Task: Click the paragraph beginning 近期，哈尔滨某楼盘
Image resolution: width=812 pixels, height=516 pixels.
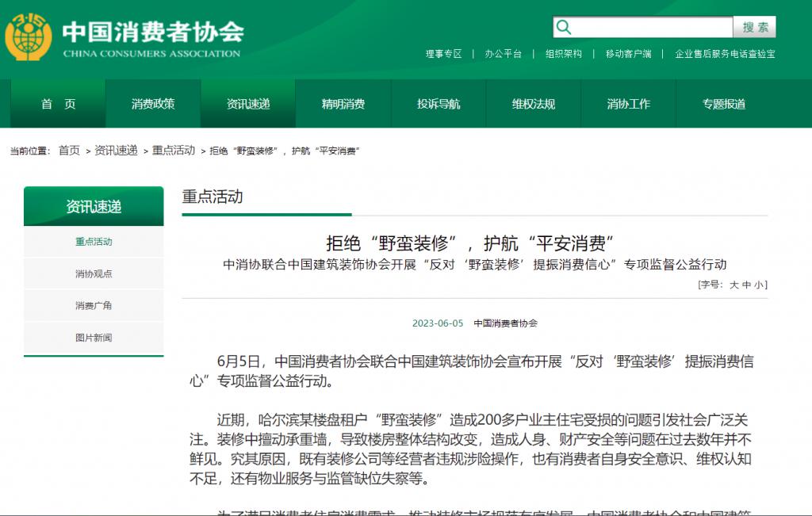Action: (470, 449)
